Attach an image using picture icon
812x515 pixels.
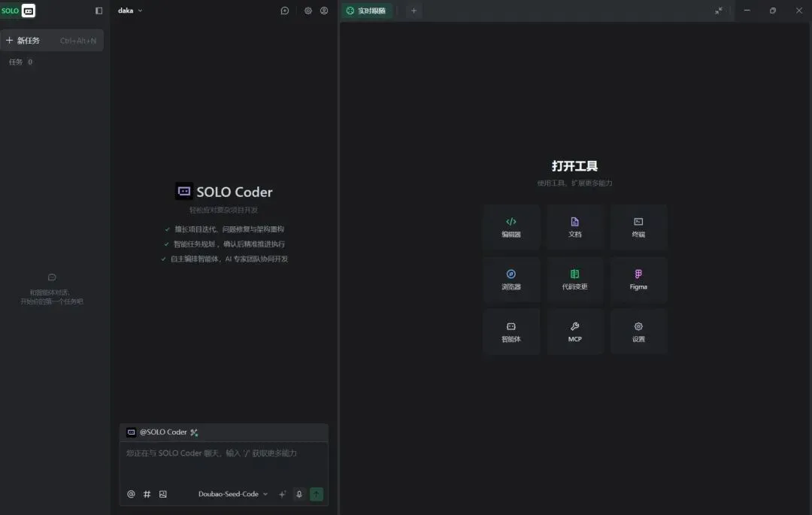[x=163, y=494]
